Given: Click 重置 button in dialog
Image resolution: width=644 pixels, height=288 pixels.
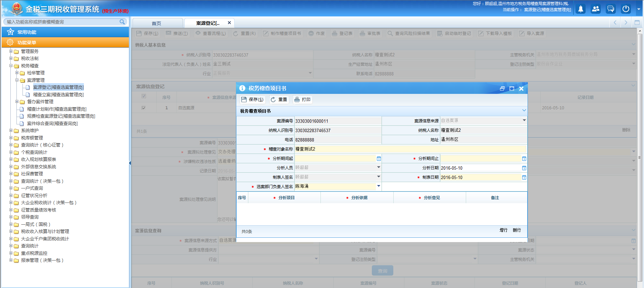Looking at the screenshot, I should coord(279,100).
